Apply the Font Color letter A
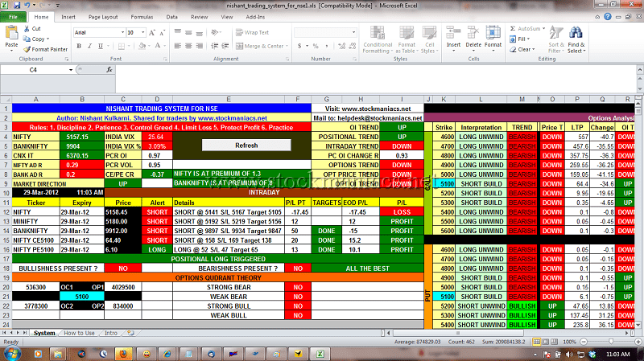Image resolution: width=644 pixels, height=361 pixels. click(157, 46)
